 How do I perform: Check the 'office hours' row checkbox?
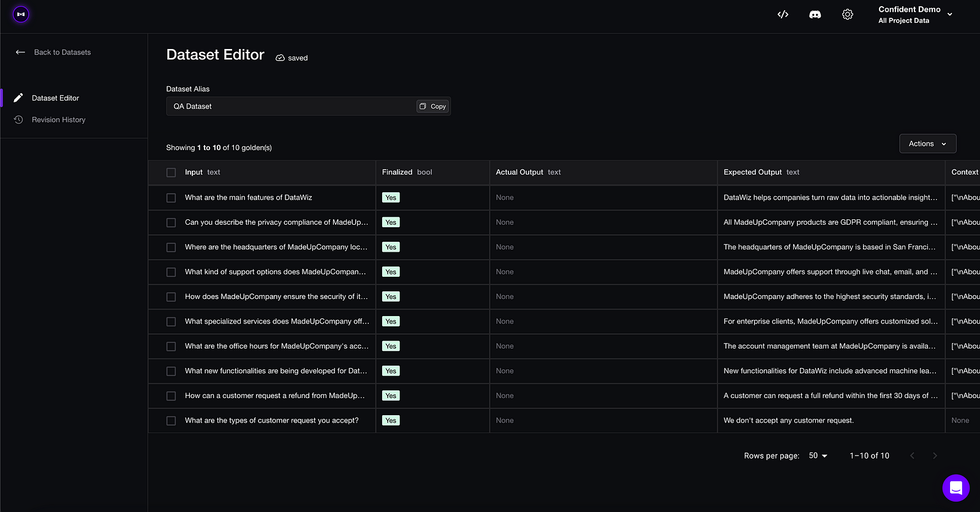(x=171, y=347)
